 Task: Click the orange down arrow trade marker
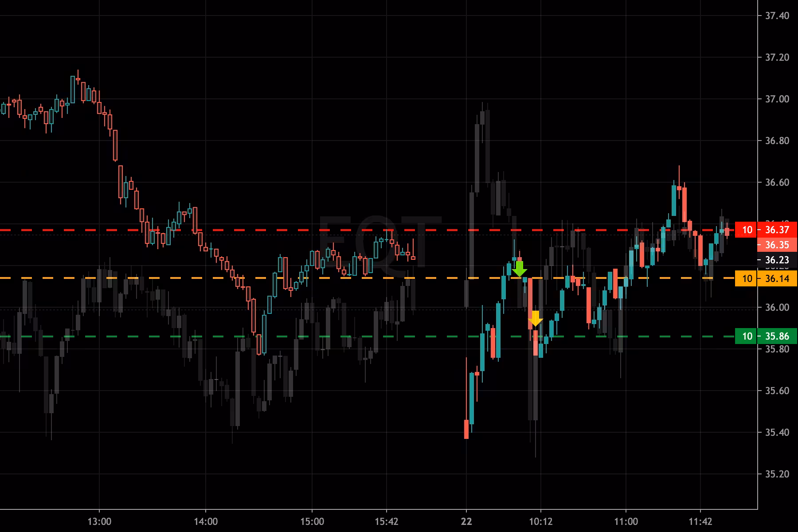(536, 319)
